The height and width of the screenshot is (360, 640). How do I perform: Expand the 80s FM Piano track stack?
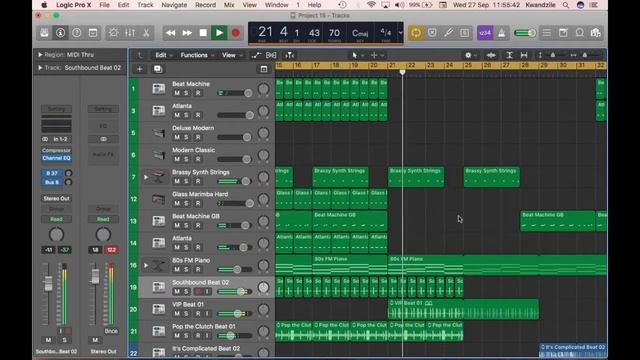(x=146, y=265)
